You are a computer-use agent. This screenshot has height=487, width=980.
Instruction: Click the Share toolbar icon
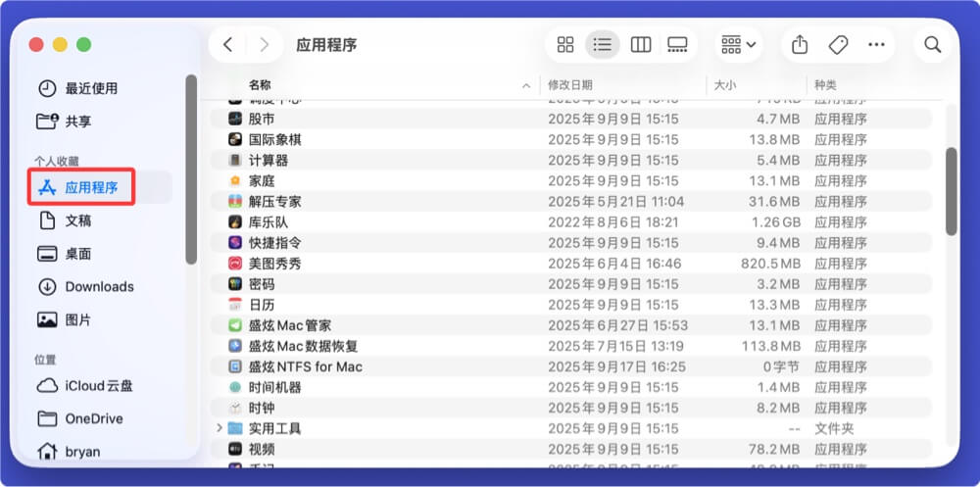click(800, 45)
